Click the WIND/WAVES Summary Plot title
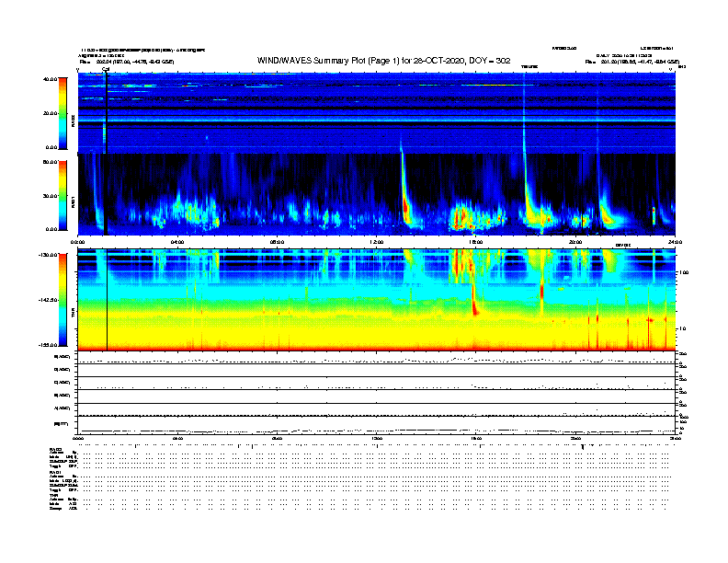728x563 pixels. [383, 61]
